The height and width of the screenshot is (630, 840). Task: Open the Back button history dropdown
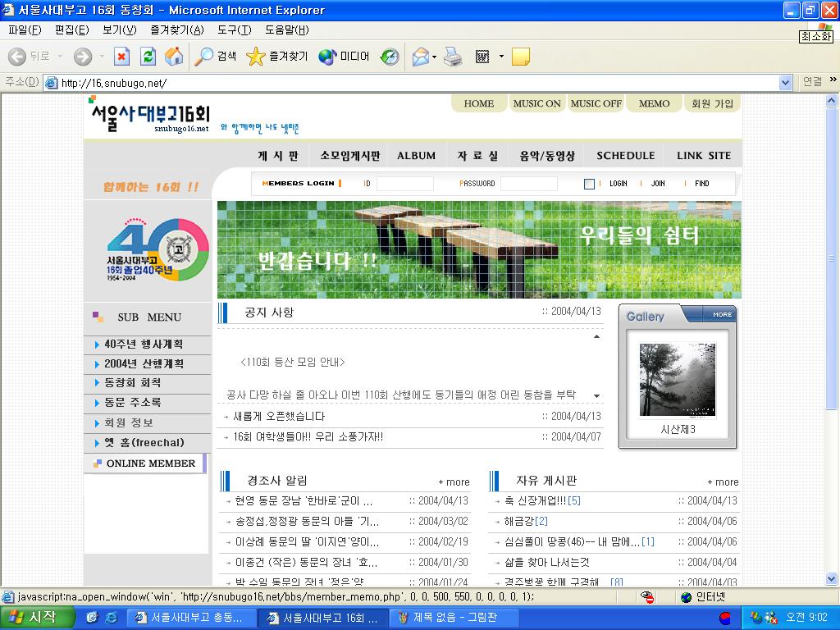click(60, 57)
